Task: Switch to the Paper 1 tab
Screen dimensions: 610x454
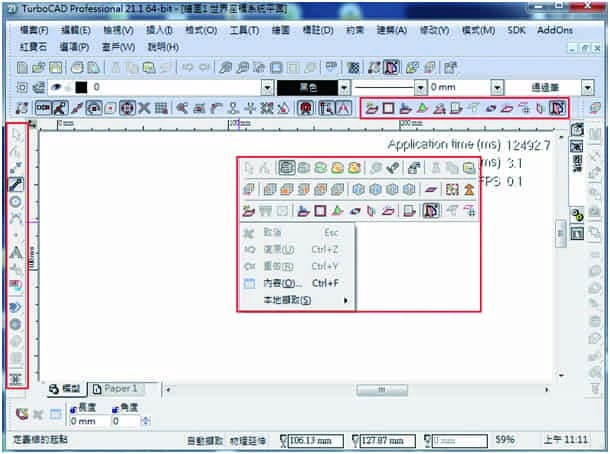Action: point(115,388)
